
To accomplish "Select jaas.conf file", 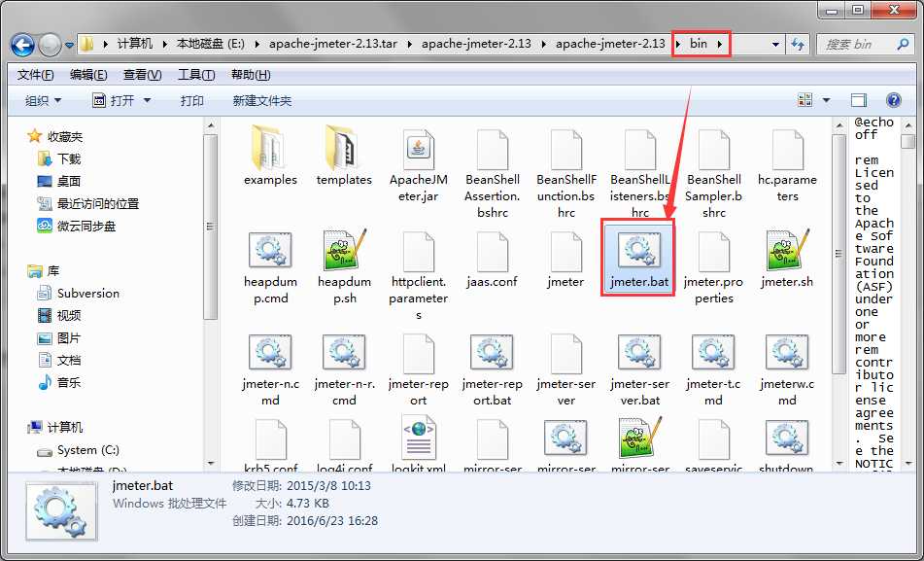I will (492, 260).
